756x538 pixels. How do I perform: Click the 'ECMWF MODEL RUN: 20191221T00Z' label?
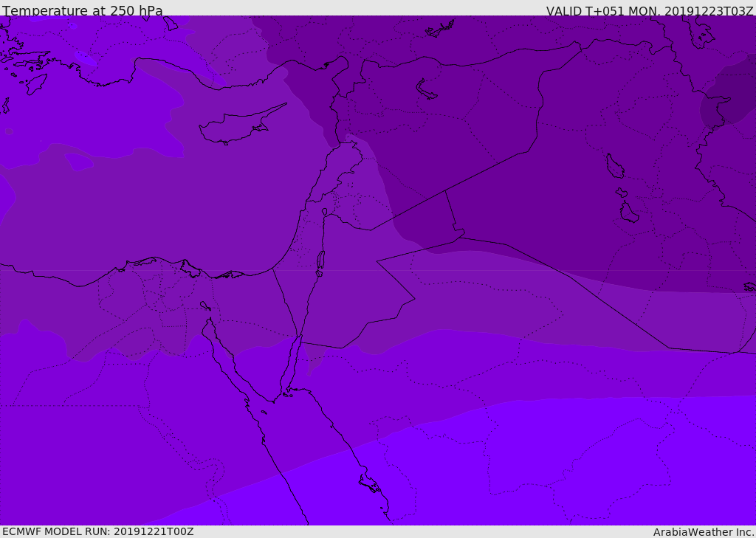98,531
